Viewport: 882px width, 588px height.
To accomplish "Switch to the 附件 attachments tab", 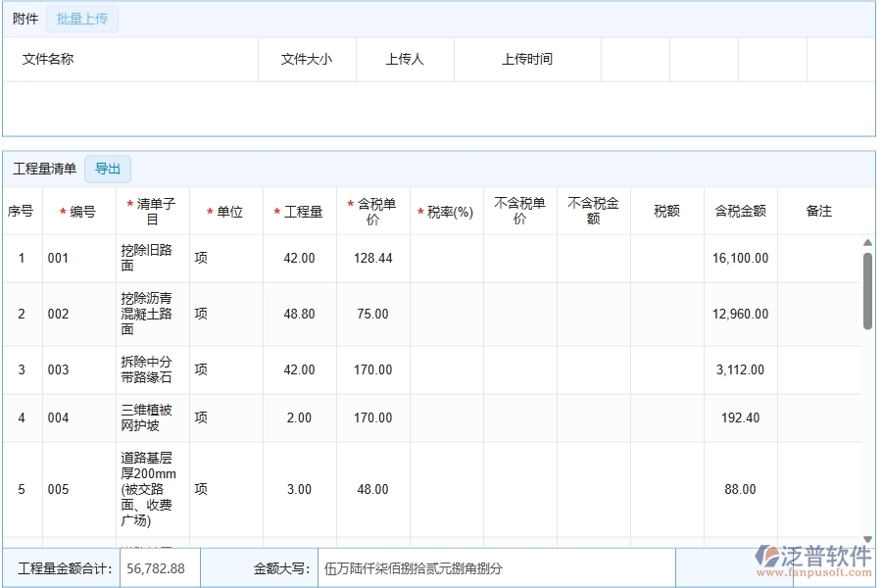I will [24, 19].
